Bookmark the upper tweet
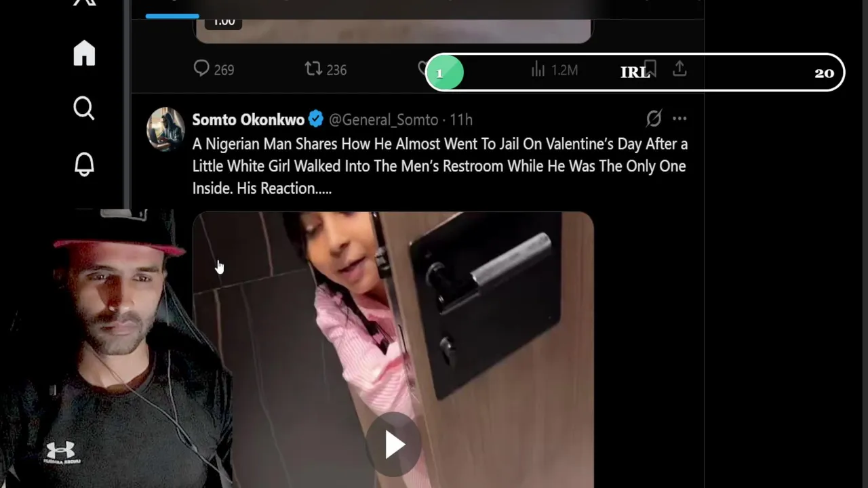The image size is (868, 488). [650, 68]
